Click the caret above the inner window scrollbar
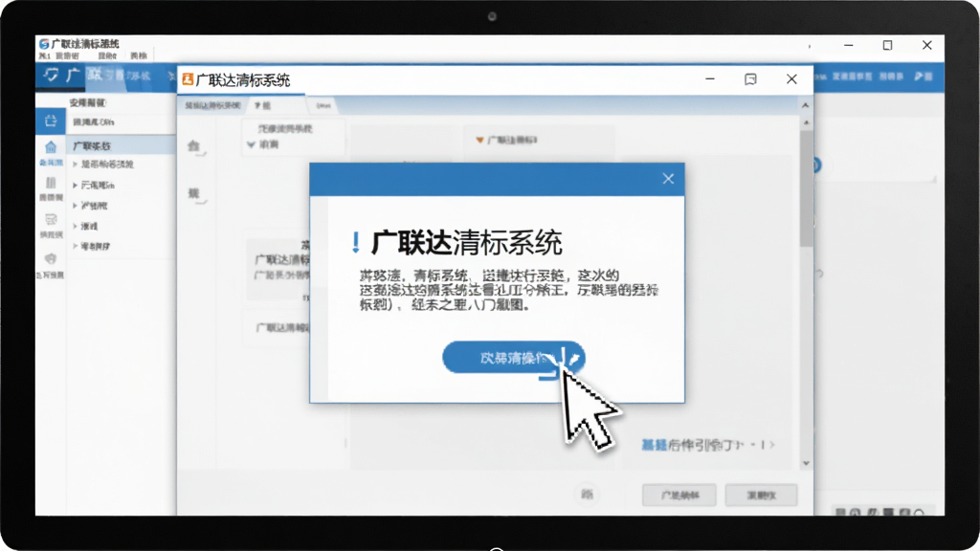The height and width of the screenshot is (551, 980). click(x=806, y=105)
